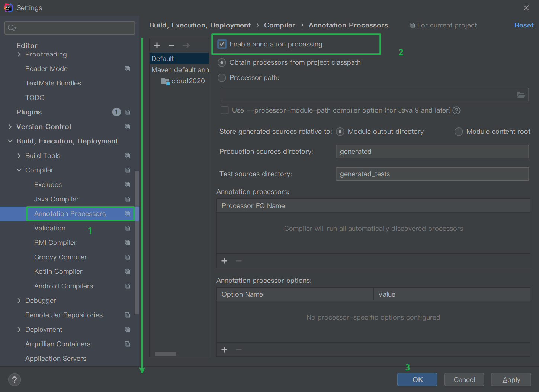539x392 pixels.
Task: Open the Java Compiler settings page
Action: (x=57, y=199)
